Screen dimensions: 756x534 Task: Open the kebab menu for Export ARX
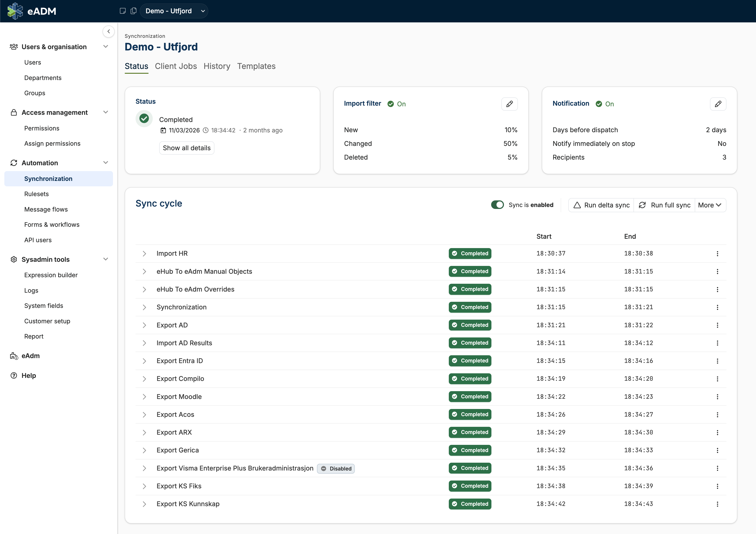717,432
